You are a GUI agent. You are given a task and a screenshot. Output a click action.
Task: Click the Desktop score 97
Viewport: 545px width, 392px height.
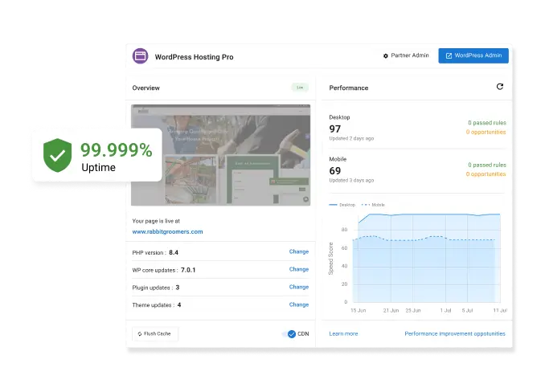pos(335,129)
